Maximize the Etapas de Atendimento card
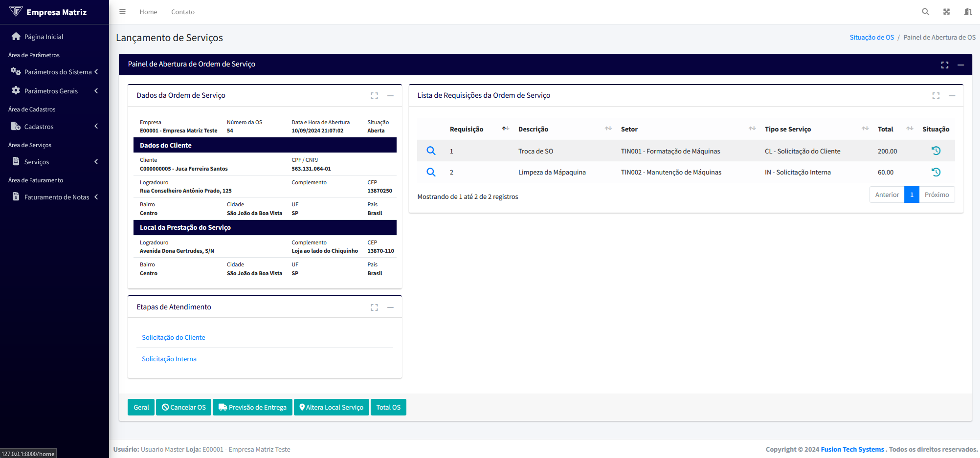Image resolution: width=980 pixels, height=458 pixels. click(375, 307)
